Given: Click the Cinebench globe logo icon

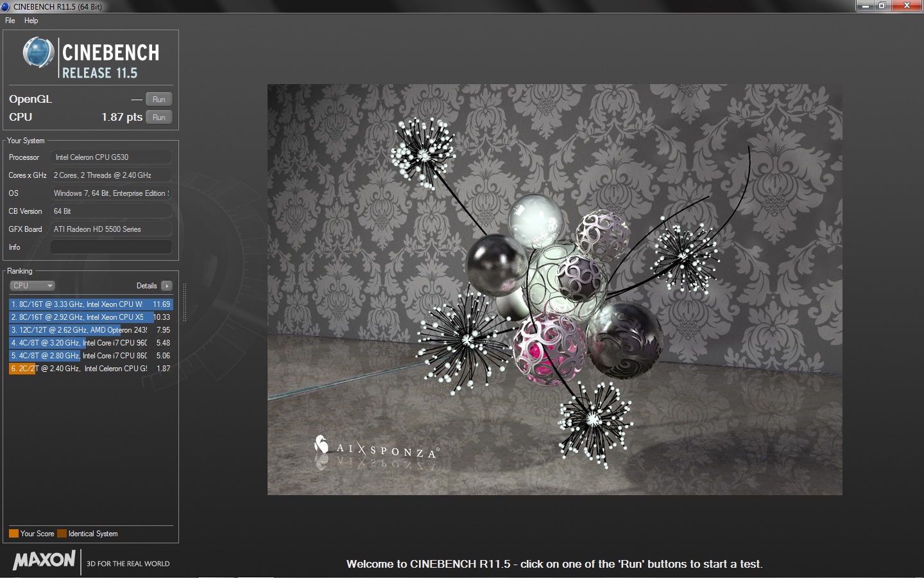Looking at the screenshot, I should click(38, 53).
